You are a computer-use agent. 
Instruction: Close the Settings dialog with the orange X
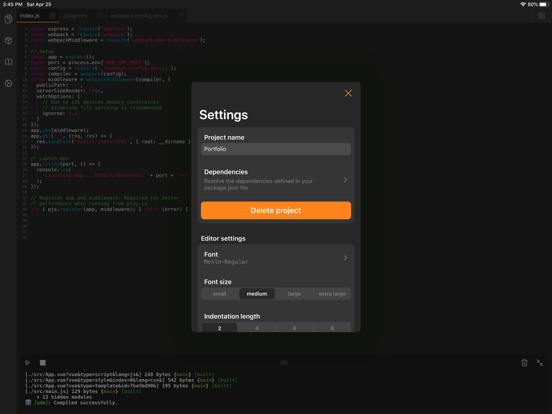(348, 93)
